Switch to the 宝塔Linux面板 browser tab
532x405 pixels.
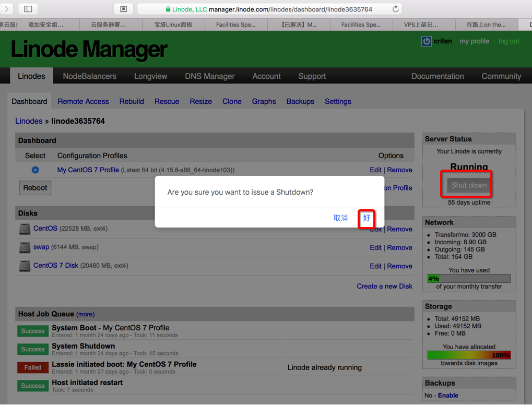(173, 25)
